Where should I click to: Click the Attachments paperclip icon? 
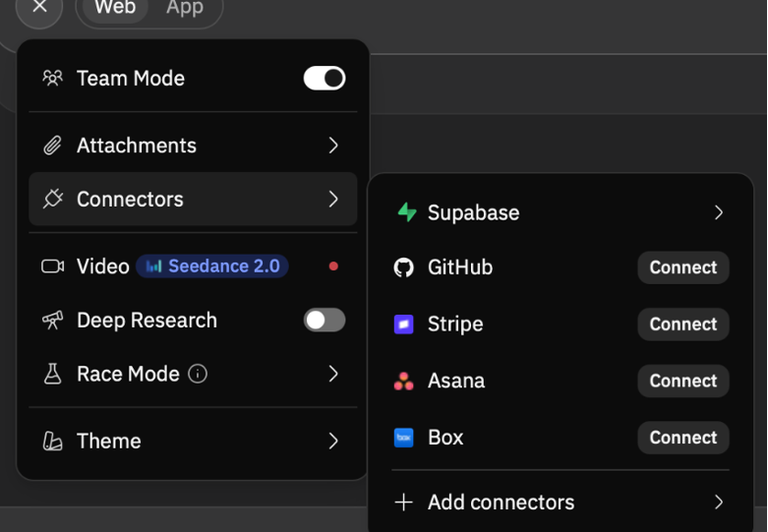pos(52,146)
